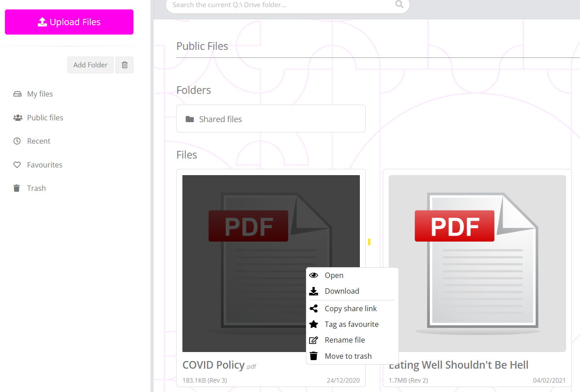Click the download arrow icon in context menu
This screenshot has height=392, width=580.
(314, 291)
